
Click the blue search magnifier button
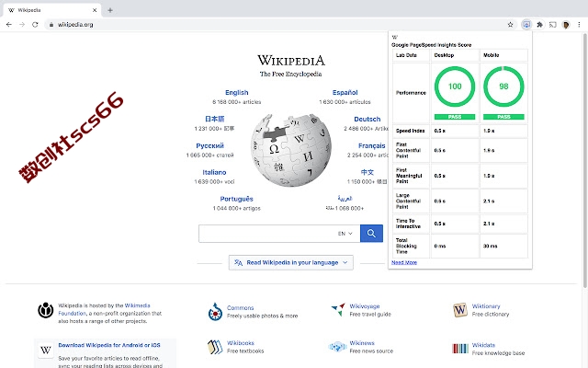pyautogui.click(x=371, y=233)
